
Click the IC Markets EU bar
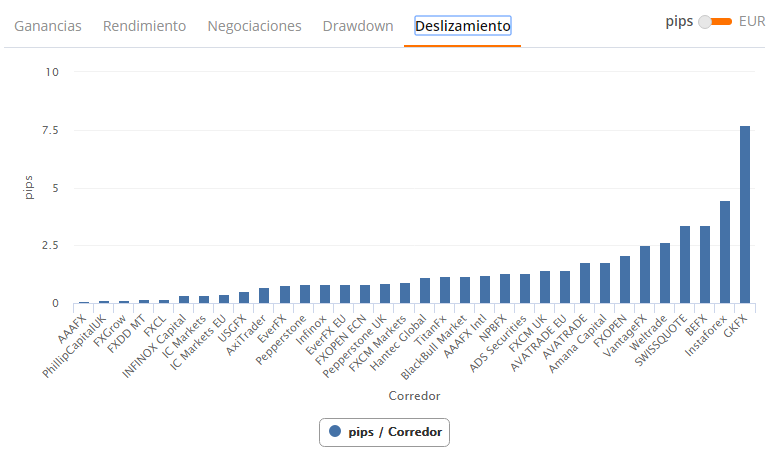coord(224,299)
